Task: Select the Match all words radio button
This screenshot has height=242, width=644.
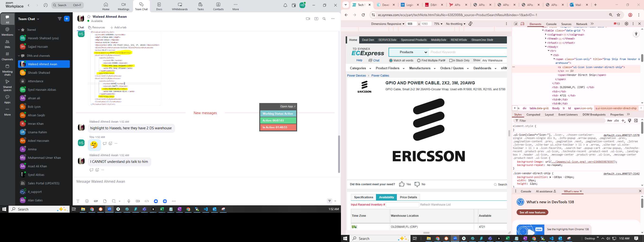Action: [x=391, y=61]
